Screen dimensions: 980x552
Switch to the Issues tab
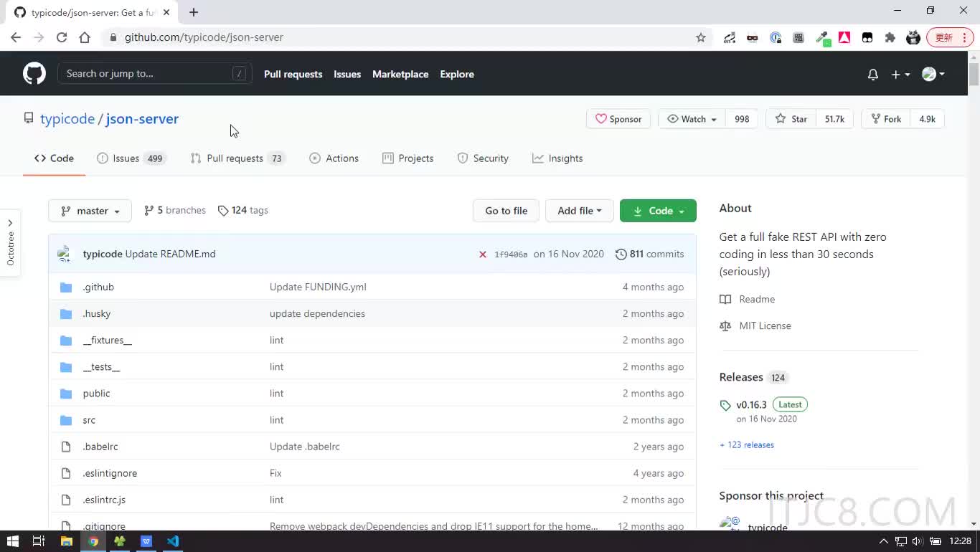(x=131, y=158)
